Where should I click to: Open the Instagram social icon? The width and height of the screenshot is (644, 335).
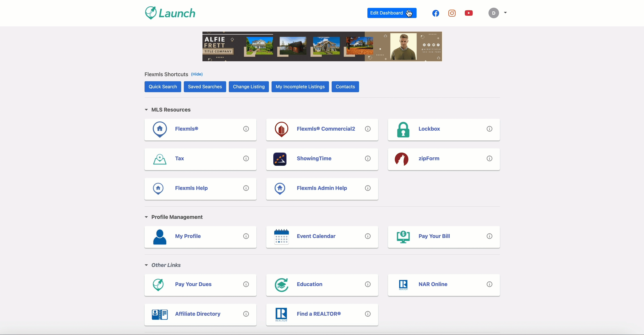(452, 13)
